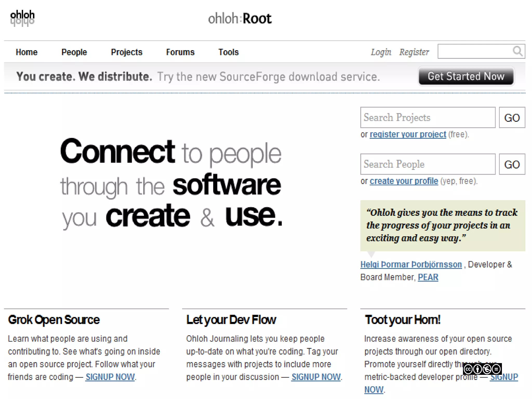Open the People navigation item
Image resolution: width=532 pixels, height=399 pixels.
[74, 52]
